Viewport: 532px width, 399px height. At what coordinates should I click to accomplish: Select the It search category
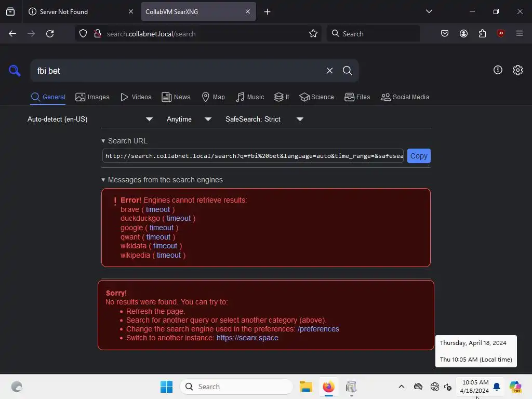point(282,97)
